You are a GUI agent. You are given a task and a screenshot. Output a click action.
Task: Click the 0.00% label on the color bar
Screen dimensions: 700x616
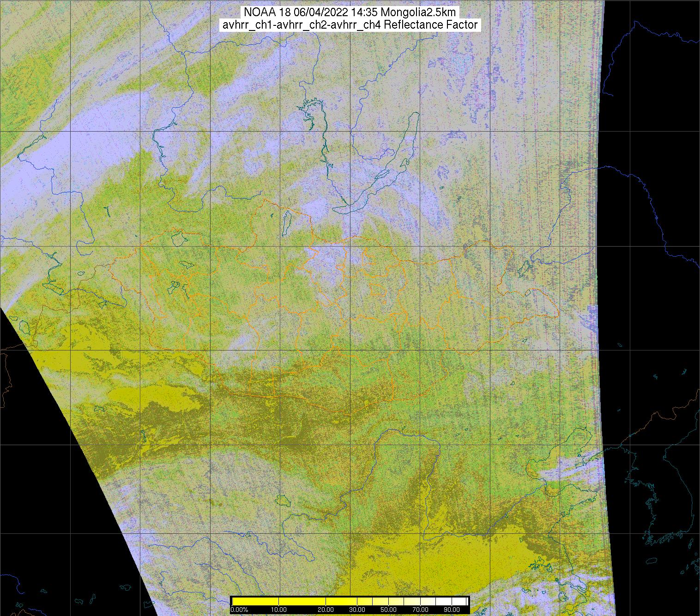239,610
